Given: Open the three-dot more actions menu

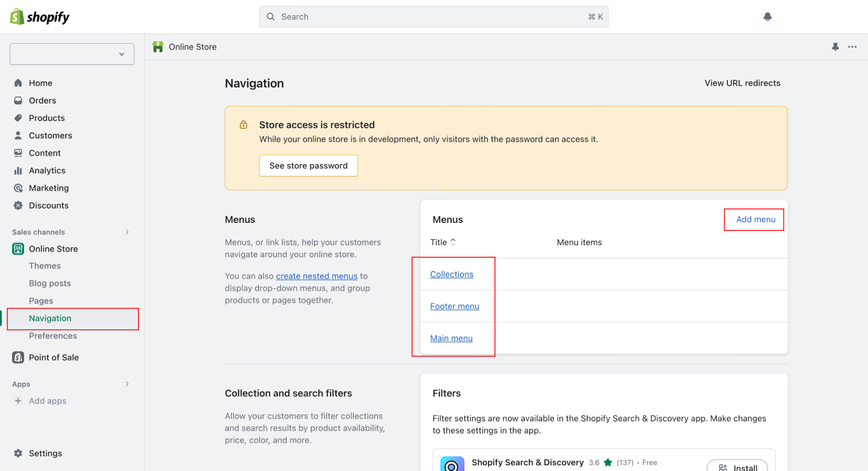Looking at the screenshot, I should pos(852,47).
